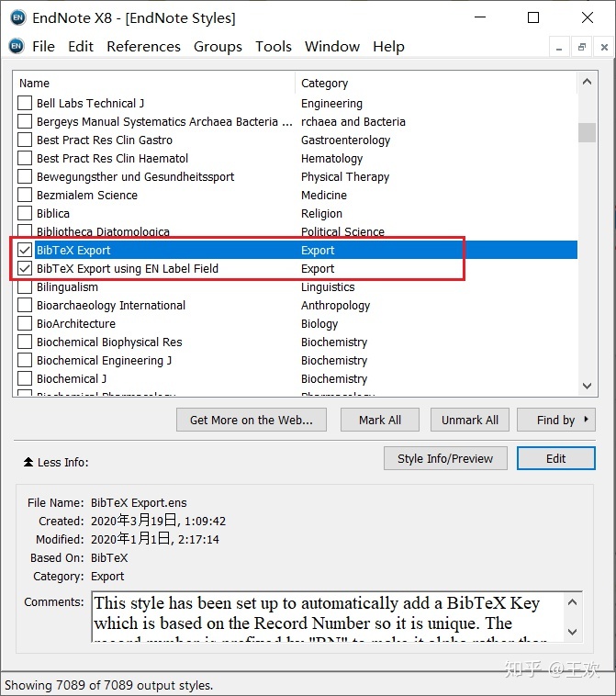Open the Window menu
The image size is (616, 696).
point(332,46)
